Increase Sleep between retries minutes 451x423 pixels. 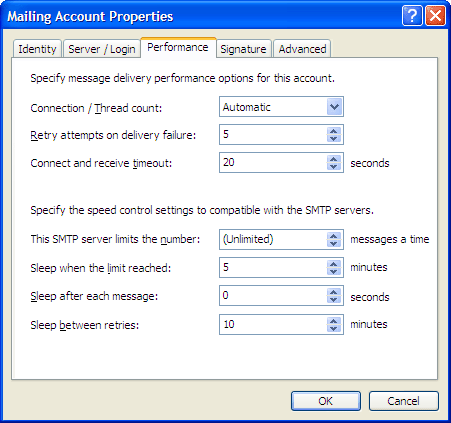tap(334, 320)
